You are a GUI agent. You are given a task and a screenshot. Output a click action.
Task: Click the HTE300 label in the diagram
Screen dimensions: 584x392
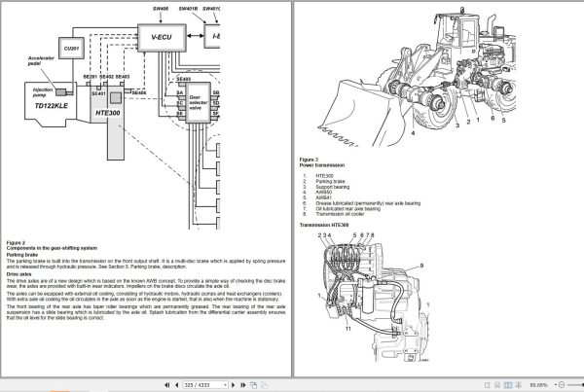pyautogui.click(x=108, y=113)
